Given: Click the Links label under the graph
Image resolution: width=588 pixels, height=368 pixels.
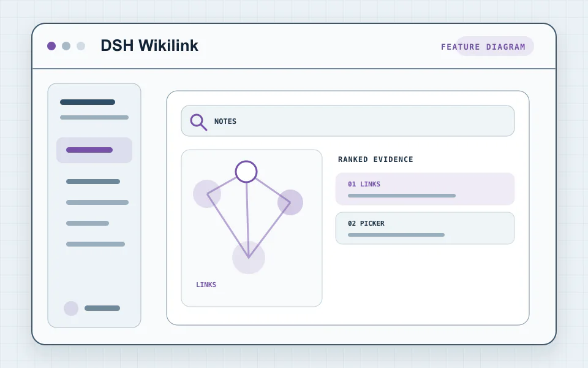Looking at the screenshot, I should point(206,285).
